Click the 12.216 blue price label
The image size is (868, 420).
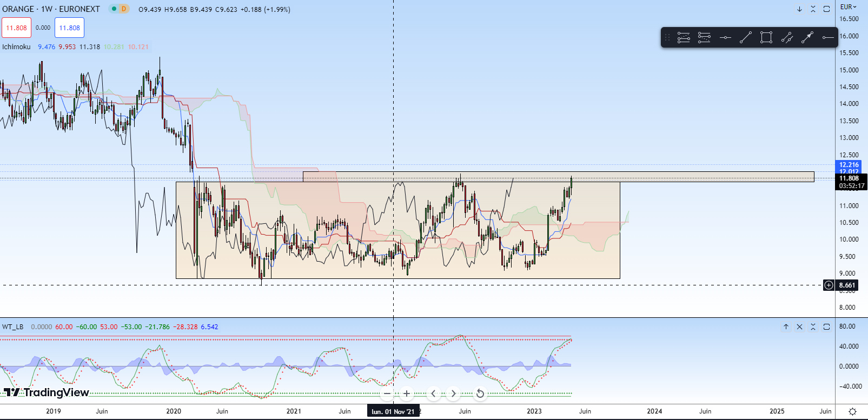[x=849, y=165]
